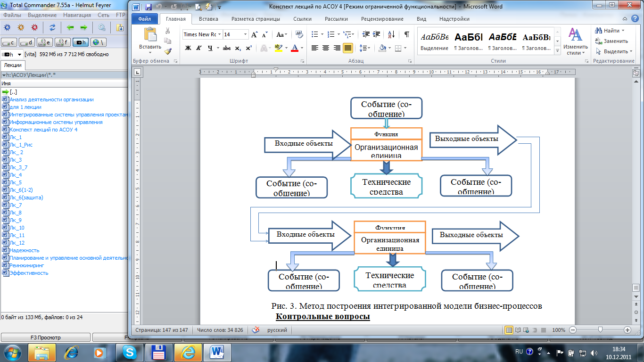Click the Clear Formatting eraser icon
The width and height of the screenshot is (644, 362).
pyautogui.click(x=299, y=34)
